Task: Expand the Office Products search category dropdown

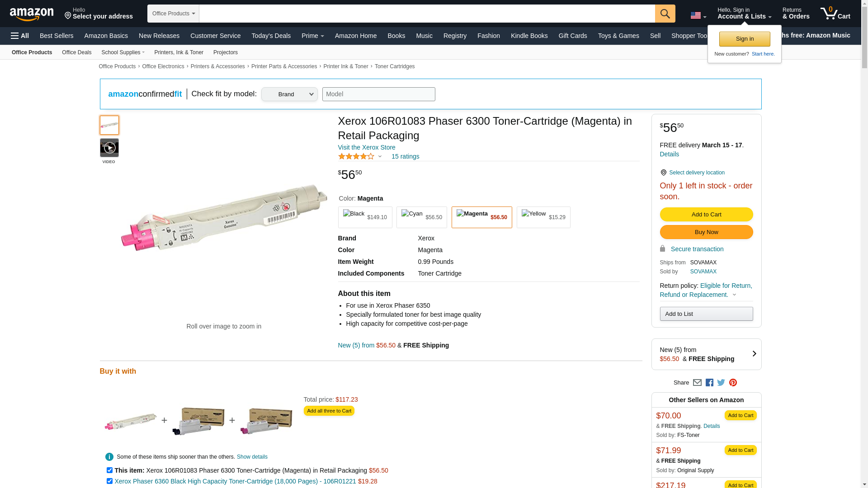Action: coord(173,14)
